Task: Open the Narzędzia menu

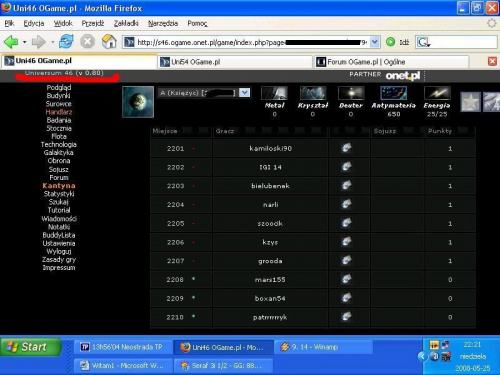Action: (163, 23)
